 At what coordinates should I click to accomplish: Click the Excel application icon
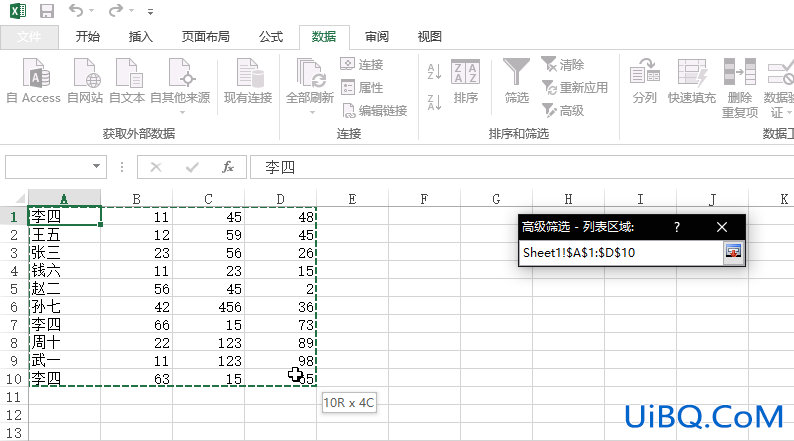18,11
